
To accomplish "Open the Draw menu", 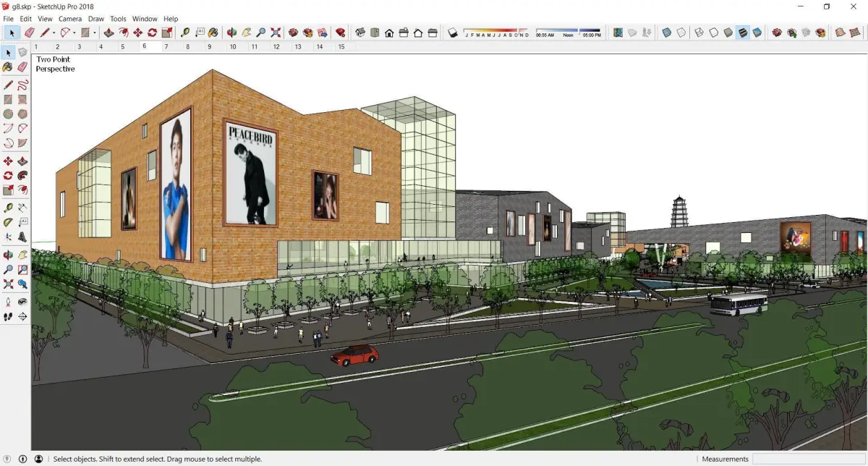I will pyautogui.click(x=96, y=19).
